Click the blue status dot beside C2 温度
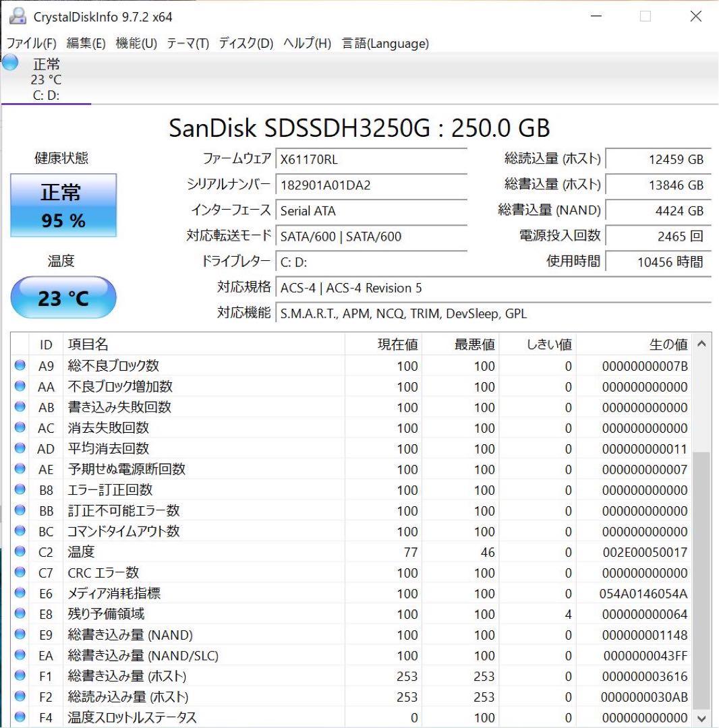Image resolution: width=719 pixels, height=728 pixels. click(x=19, y=551)
